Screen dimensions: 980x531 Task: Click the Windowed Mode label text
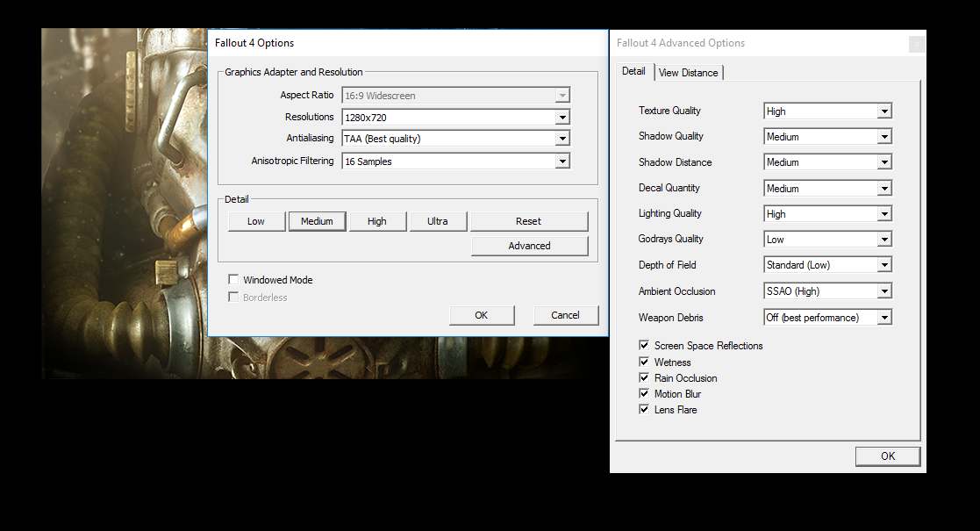[x=278, y=280]
